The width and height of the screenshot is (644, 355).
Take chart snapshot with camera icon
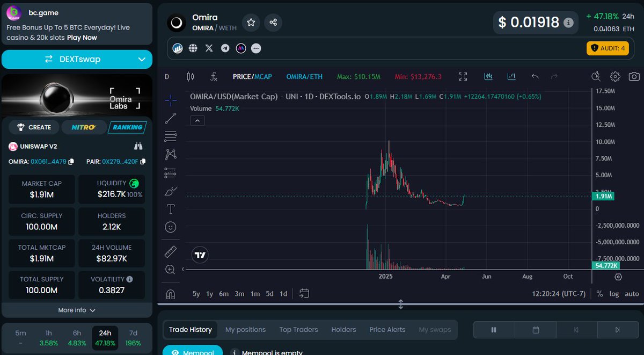point(634,77)
